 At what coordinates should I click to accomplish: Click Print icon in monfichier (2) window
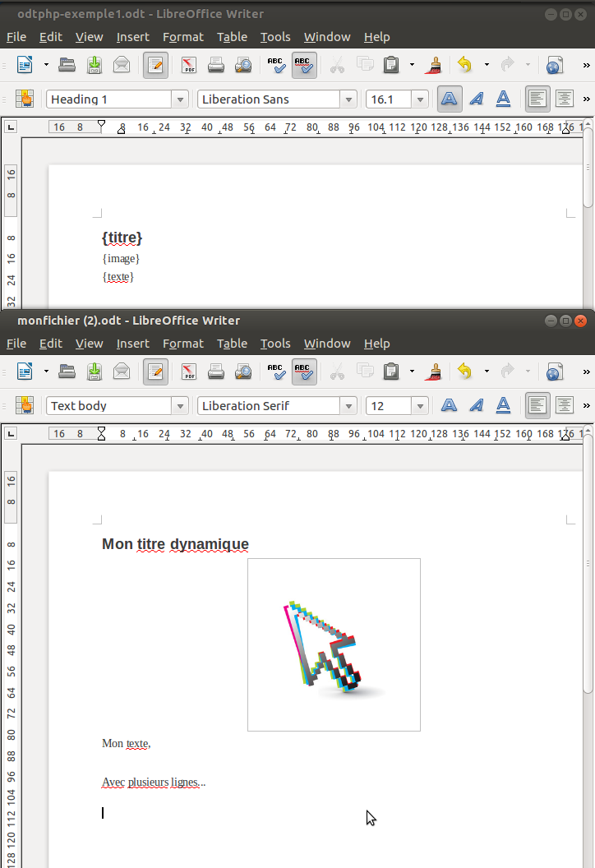216,372
